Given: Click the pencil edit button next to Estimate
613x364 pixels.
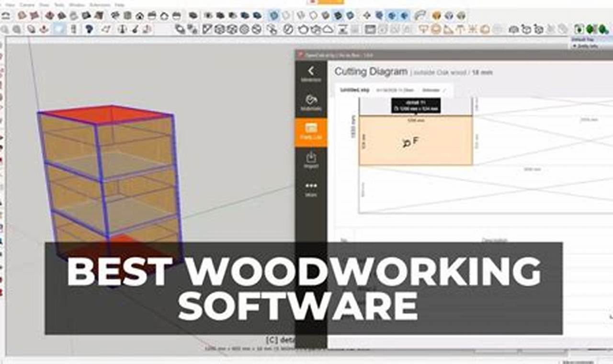Looking at the screenshot, I should tap(444, 90).
